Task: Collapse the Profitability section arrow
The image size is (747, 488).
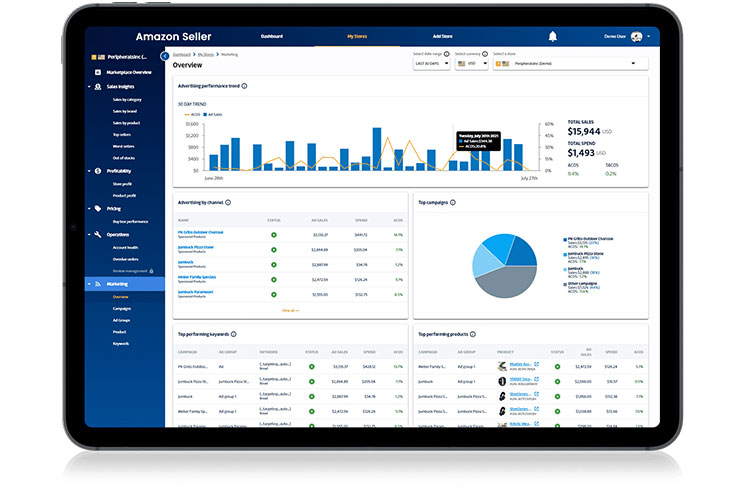Action: [x=89, y=171]
